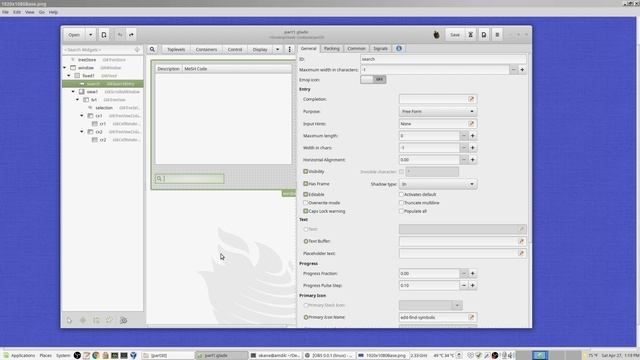Click the hourglass-shaped icon next to Save
This screenshot has height=360, width=640.
[470, 35]
